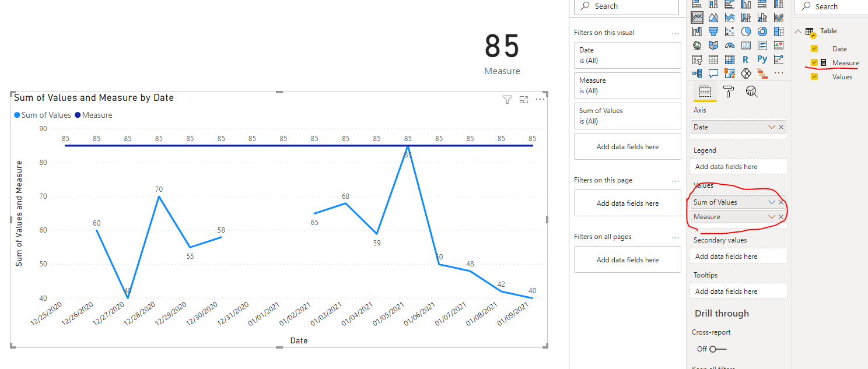Open 'Filters on all pages' ellipsis menu
Screen dimensions: 868x369
pyautogui.click(x=675, y=237)
